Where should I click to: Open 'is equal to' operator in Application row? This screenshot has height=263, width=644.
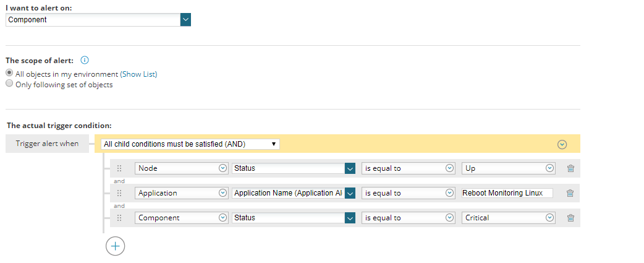[409, 193]
